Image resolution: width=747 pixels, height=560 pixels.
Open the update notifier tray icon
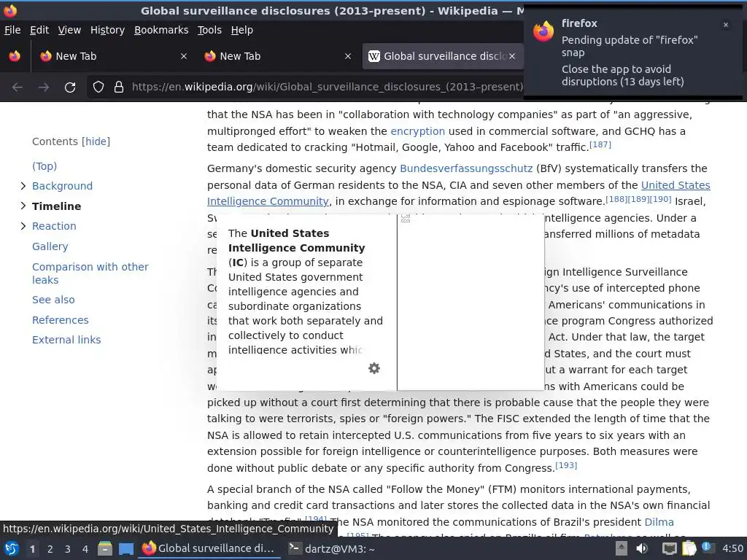[708, 548]
